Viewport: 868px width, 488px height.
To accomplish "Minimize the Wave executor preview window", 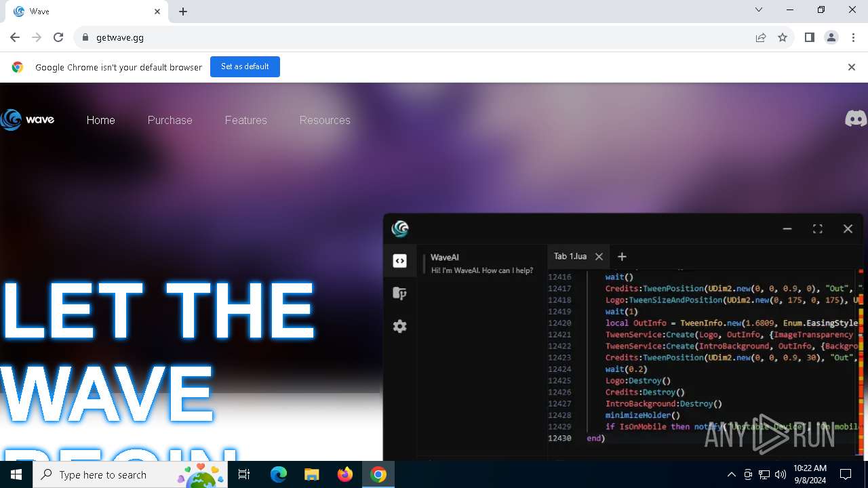I will point(787,229).
